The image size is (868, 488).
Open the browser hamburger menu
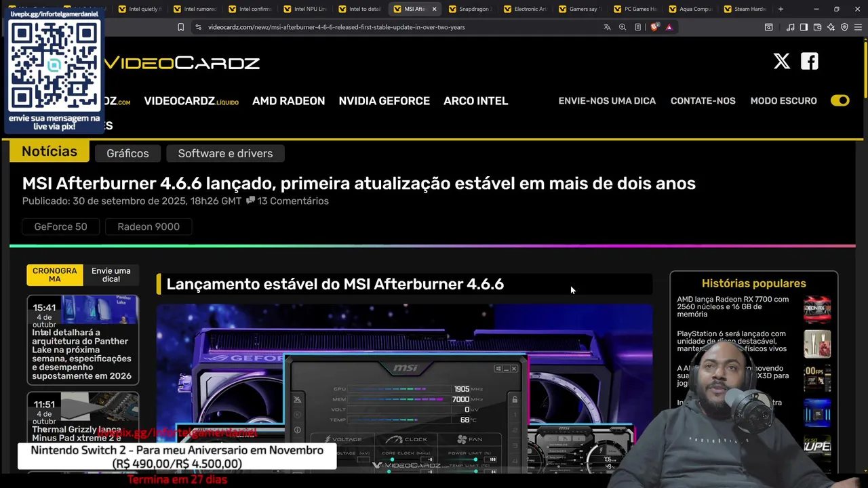(x=858, y=27)
